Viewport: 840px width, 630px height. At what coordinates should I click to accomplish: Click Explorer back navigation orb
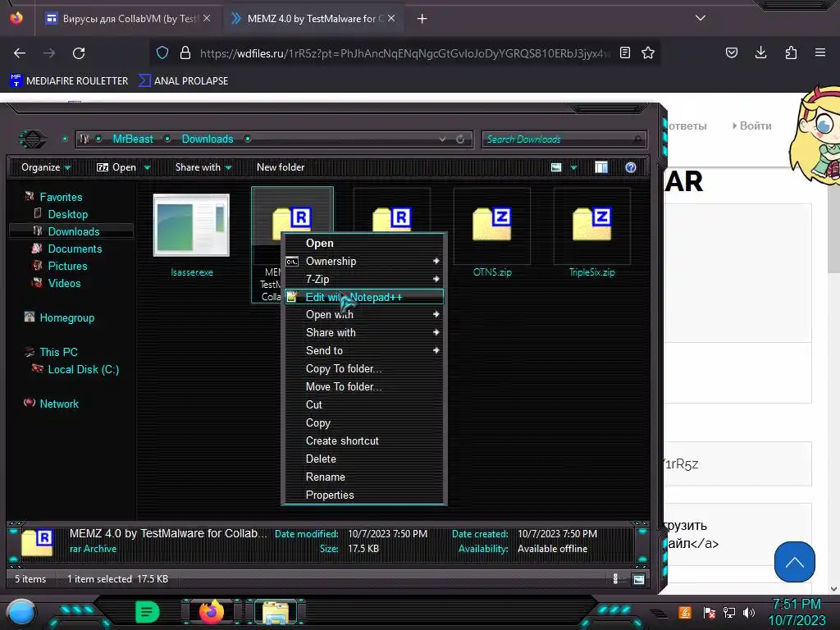(x=32, y=139)
